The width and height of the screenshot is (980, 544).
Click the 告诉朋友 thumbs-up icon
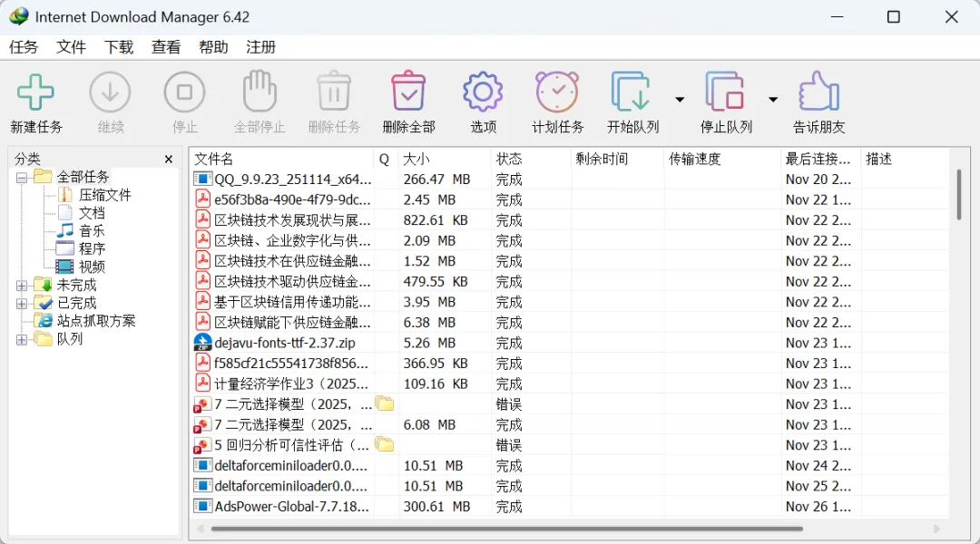(x=818, y=92)
